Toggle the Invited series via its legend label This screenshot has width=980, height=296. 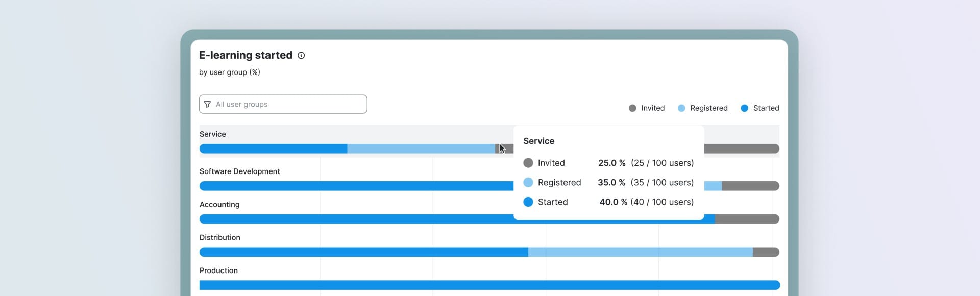click(x=653, y=108)
